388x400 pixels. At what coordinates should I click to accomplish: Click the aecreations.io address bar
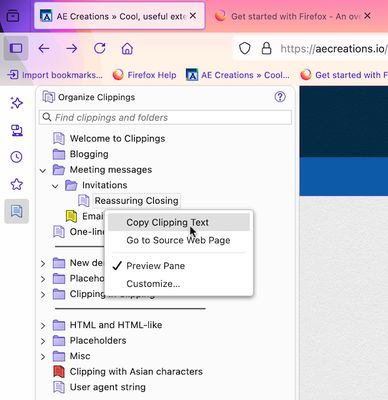333,49
